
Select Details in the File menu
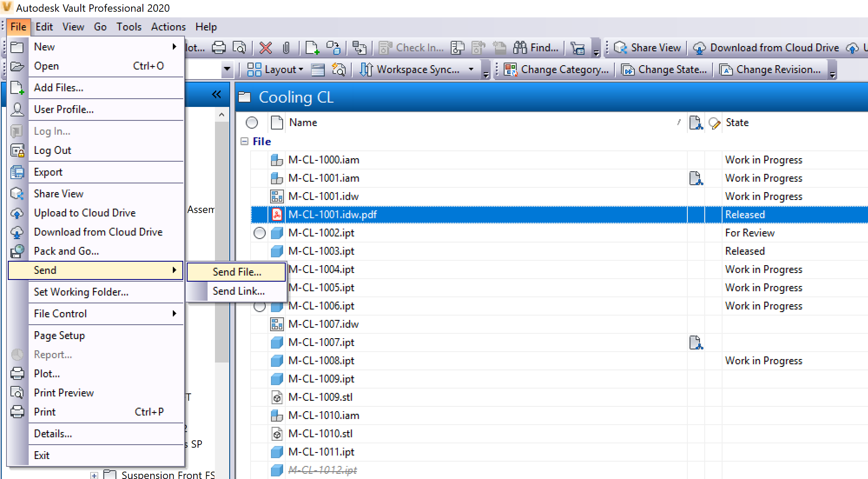[x=106, y=434]
